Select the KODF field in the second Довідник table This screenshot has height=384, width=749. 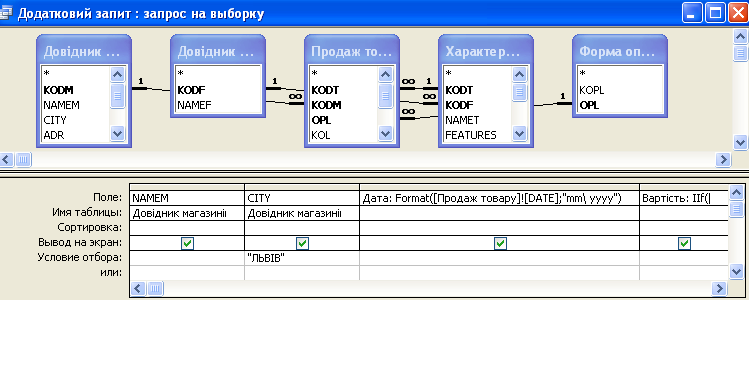[x=191, y=90]
